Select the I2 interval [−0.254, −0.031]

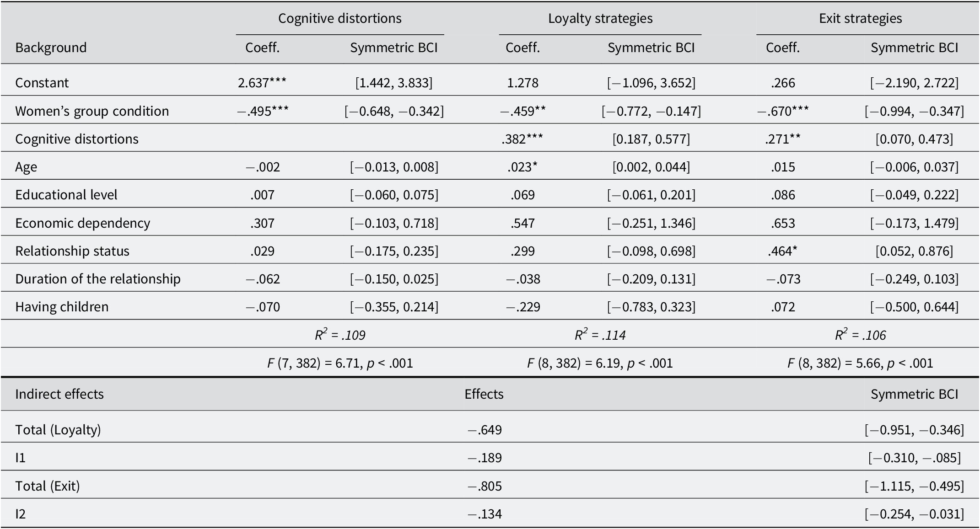coord(914,514)
